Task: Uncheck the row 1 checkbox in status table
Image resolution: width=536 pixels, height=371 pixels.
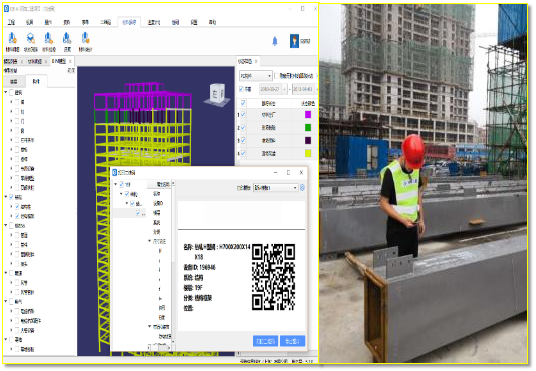Action: coord(243,115)
